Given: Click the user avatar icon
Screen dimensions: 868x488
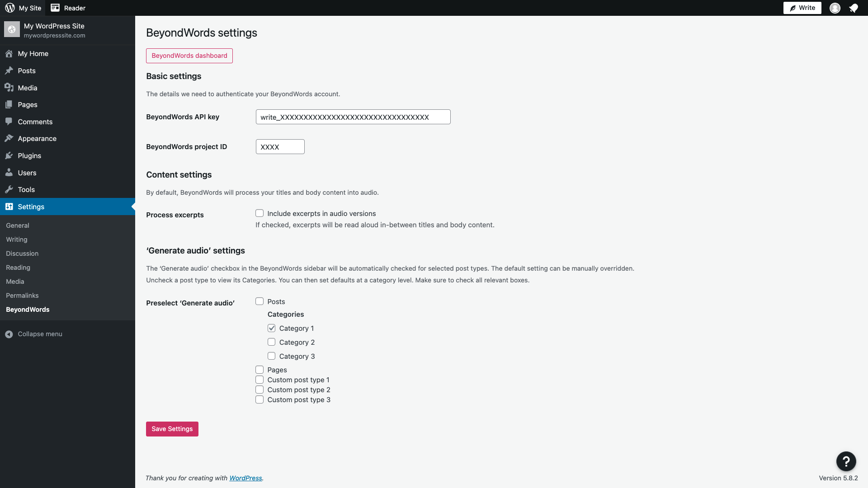Looking at the screenshot, I should (835, 8).
